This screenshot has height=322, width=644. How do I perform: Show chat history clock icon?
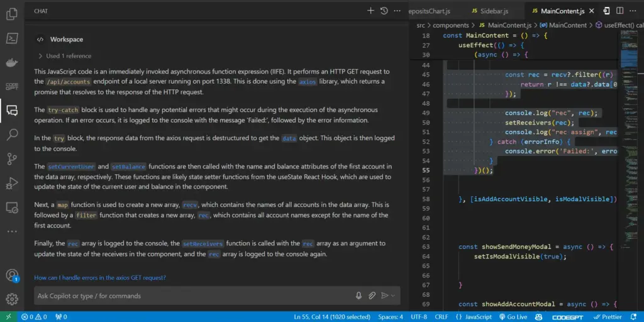384,11
